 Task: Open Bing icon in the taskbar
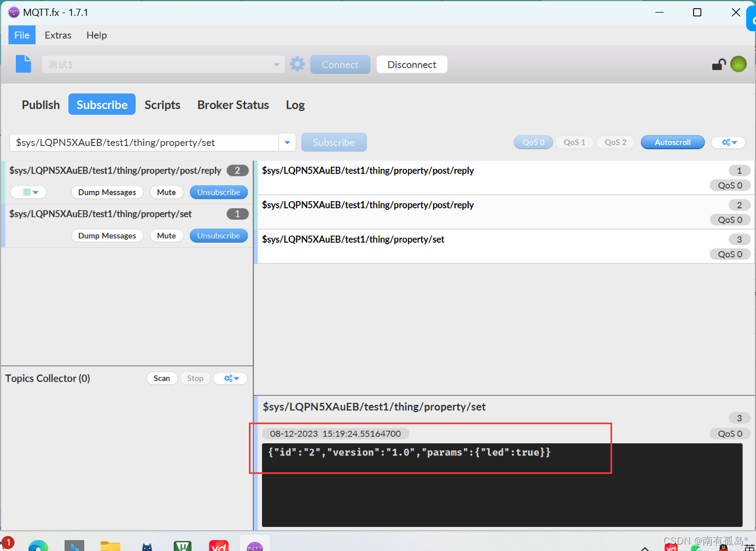[x=74, y=546]
